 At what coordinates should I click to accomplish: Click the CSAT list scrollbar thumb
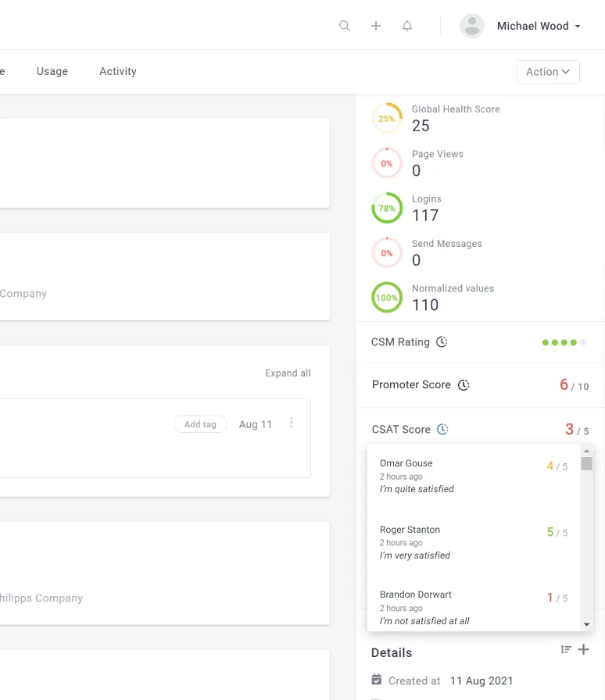click(x=587, y=463)
